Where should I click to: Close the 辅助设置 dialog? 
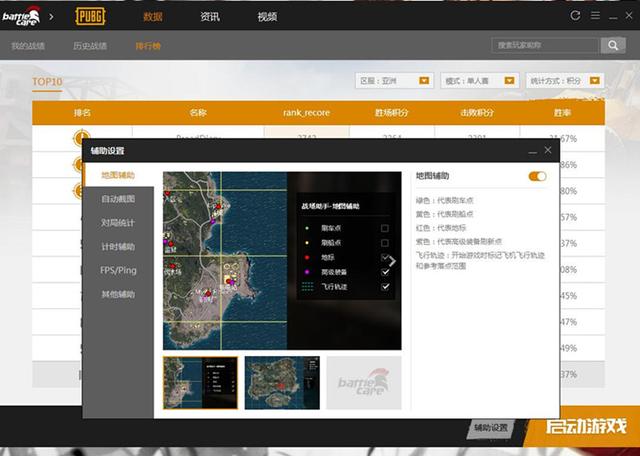[548, 150]
